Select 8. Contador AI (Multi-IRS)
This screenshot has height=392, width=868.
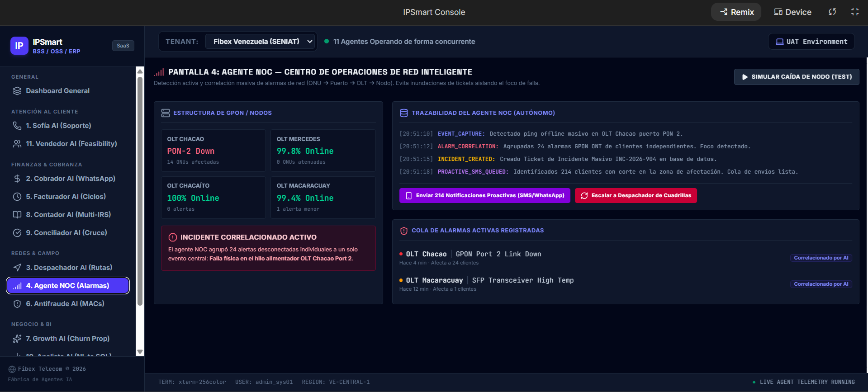coord(68,215)
